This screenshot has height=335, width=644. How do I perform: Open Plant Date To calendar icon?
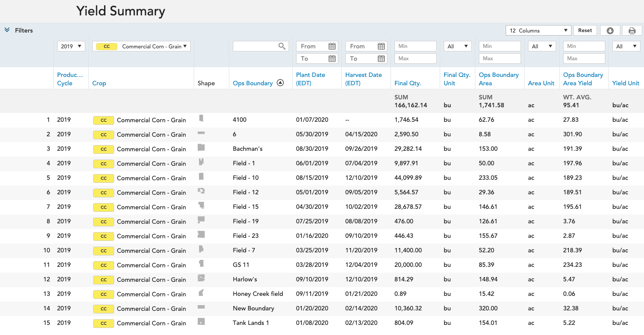[x=332, y=58]
